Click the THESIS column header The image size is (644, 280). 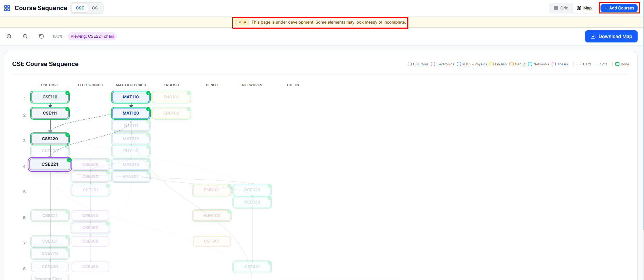[293, 85]
